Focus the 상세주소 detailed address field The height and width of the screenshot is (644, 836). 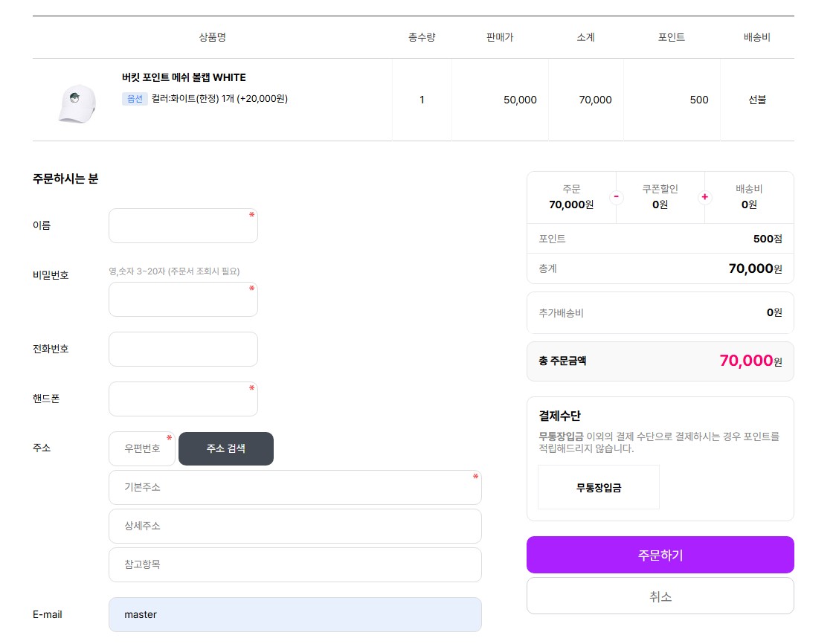coord(295,526)
